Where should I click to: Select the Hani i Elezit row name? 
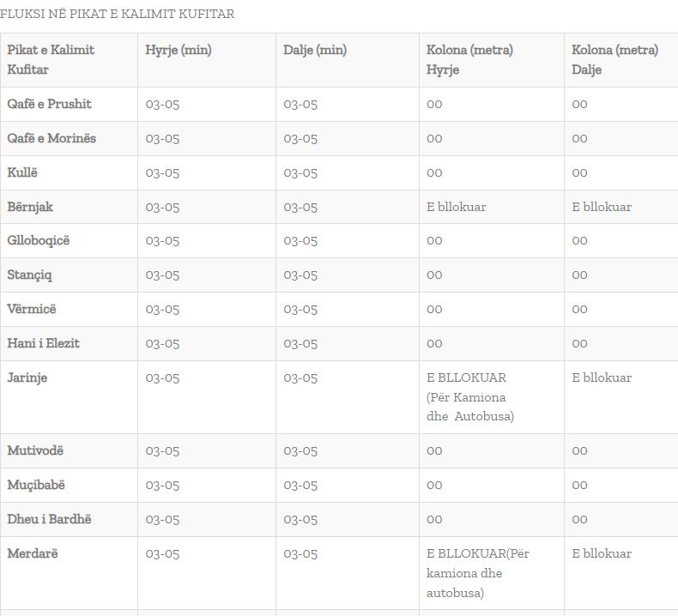(x=44, y=343)
